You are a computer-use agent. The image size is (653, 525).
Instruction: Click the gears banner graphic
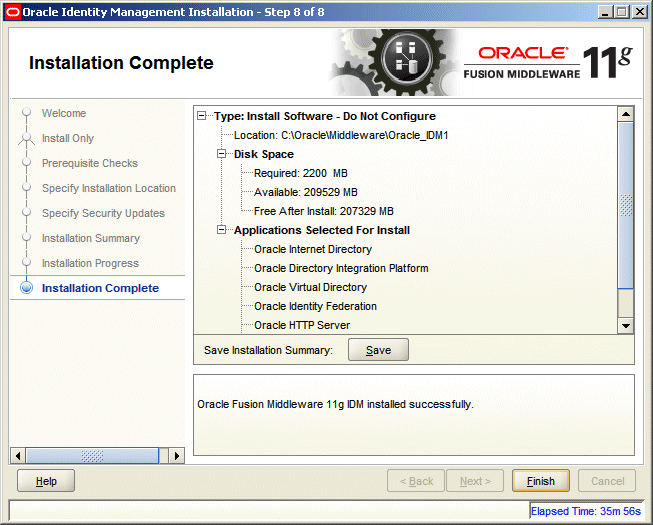395,62
